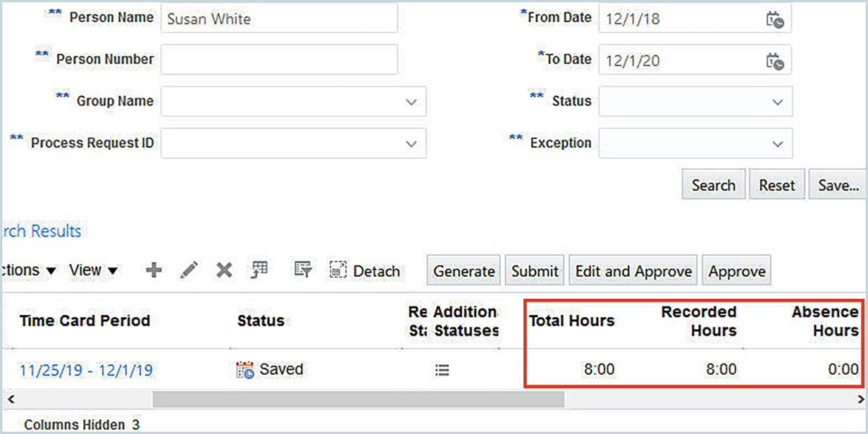The width and height of the screenshot is (868, 434).
Task: Open the Actions menu
Action: pyautogui.click(x=28, y=271)
